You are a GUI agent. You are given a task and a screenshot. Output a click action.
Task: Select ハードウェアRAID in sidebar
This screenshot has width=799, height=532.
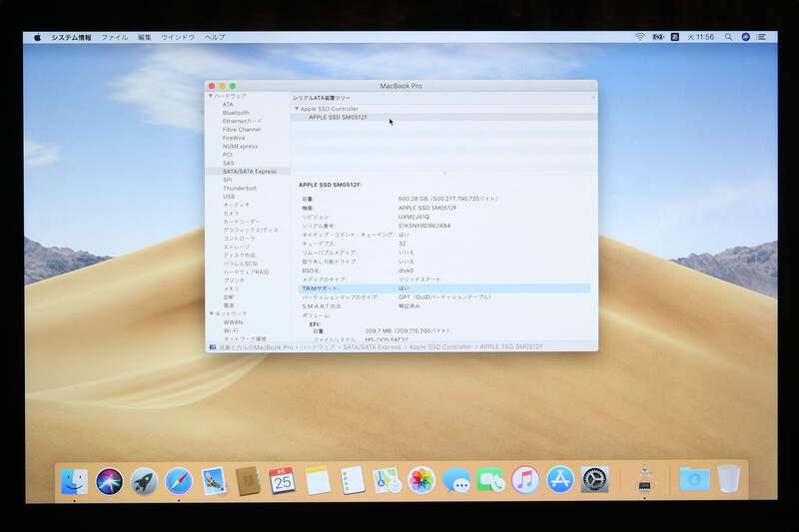pos(246,271)
